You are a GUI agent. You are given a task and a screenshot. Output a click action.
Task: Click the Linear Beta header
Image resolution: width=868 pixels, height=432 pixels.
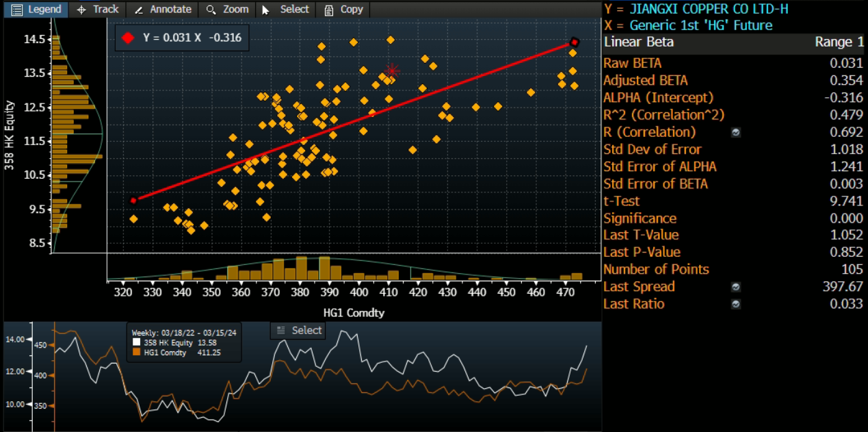pos(638,42)
